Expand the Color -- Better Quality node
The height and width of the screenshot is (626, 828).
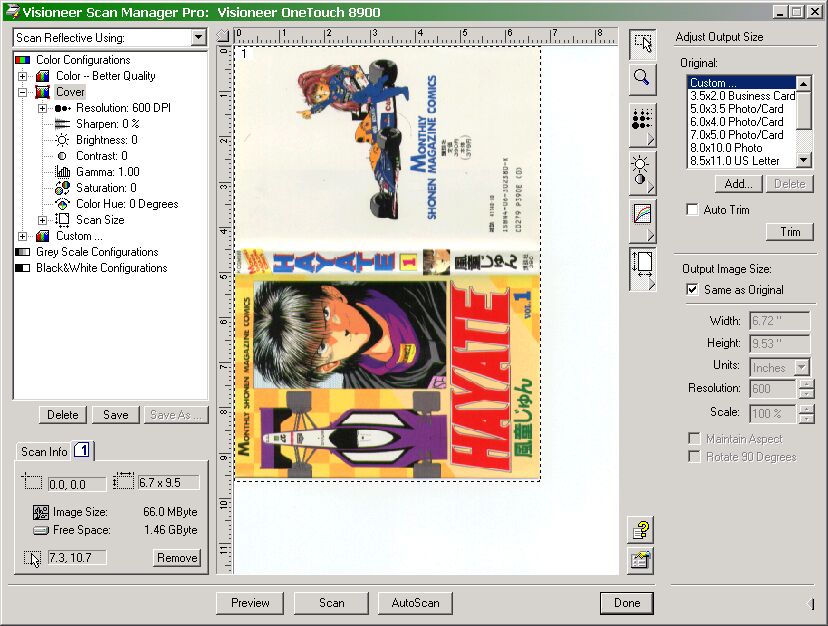click(23, 76)
